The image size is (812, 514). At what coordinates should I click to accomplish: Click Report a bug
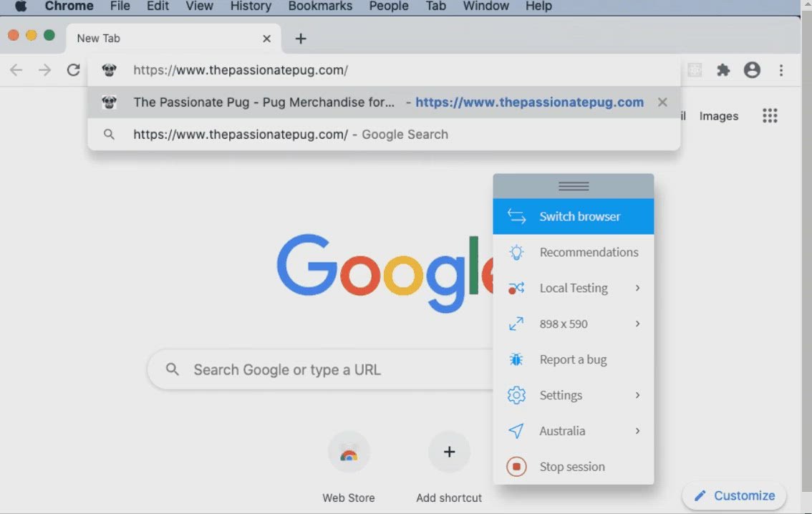tap(574, 359)
